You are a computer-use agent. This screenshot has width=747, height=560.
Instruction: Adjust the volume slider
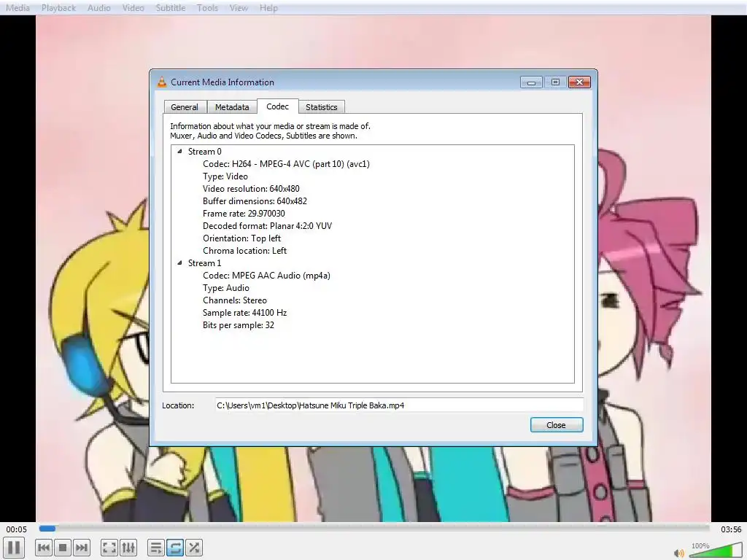click(x=716, y=550)
